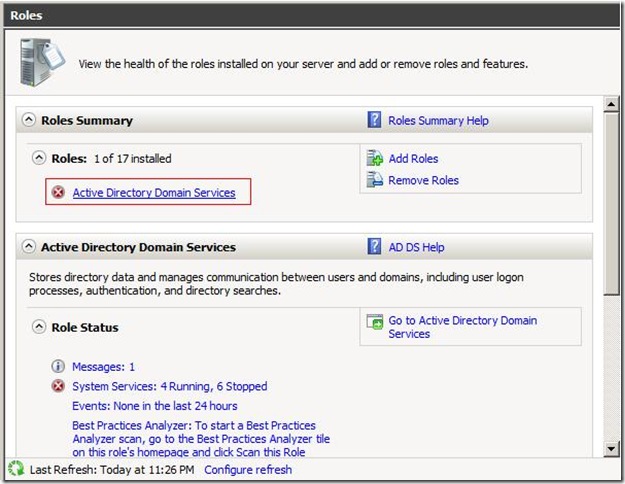Image resolution: width=625 pixels, height=484 pixels.
Task: Click the Last Refresh: Today at 11:26 PM text
Action: pos(112,470)
